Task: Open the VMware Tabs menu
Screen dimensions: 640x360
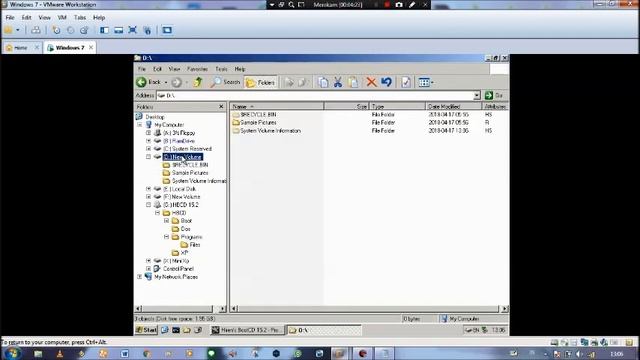Action: [x=80, y=18]
